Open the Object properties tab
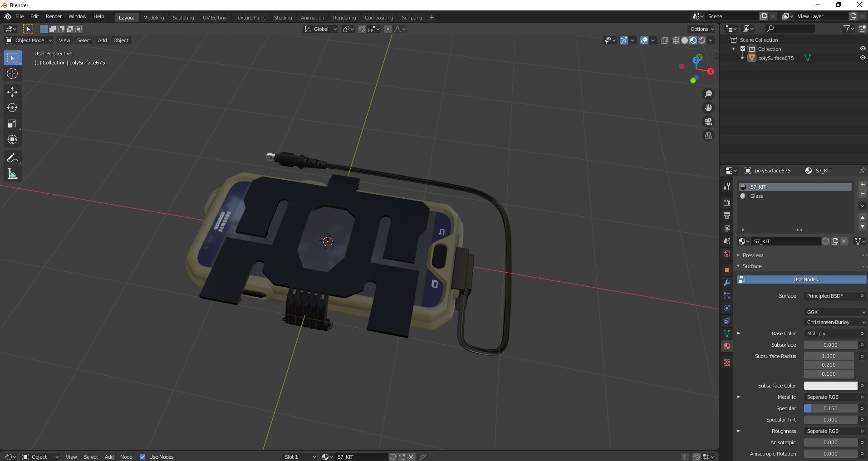Screen dimensions: 868x461 pos(727,270)
